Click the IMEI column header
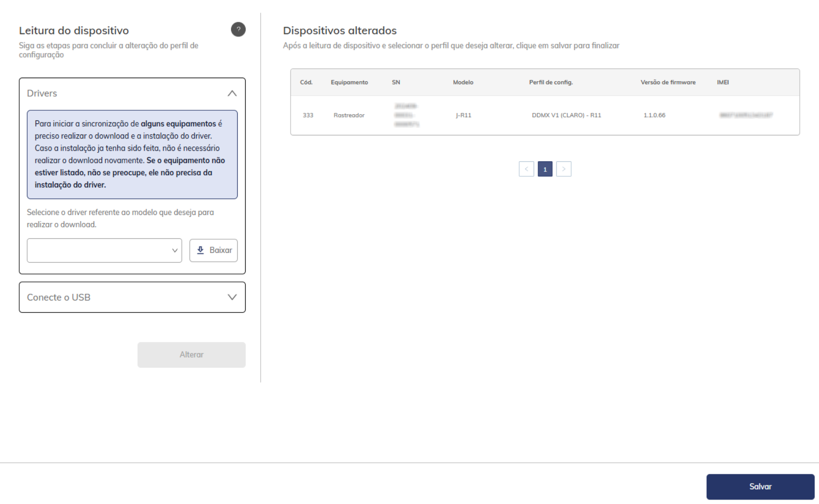The width and height of the screenshot is (819, 504). tap(722, 82)
